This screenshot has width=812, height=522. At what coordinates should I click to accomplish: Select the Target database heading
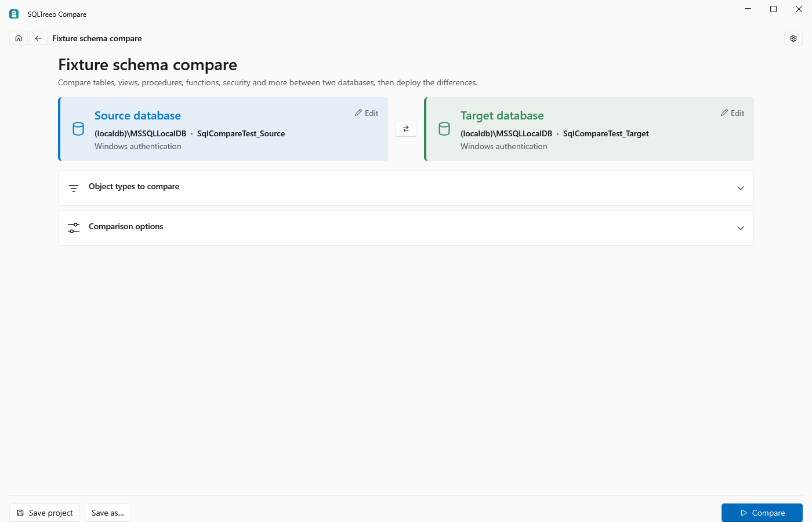click(x=502, y=115)
